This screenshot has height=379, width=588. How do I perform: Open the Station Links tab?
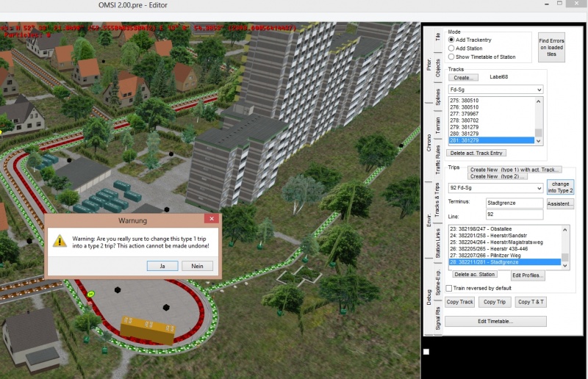coord(439,241)
